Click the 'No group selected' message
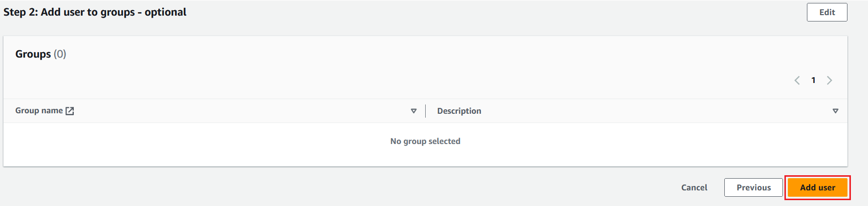 click(425, 142)
